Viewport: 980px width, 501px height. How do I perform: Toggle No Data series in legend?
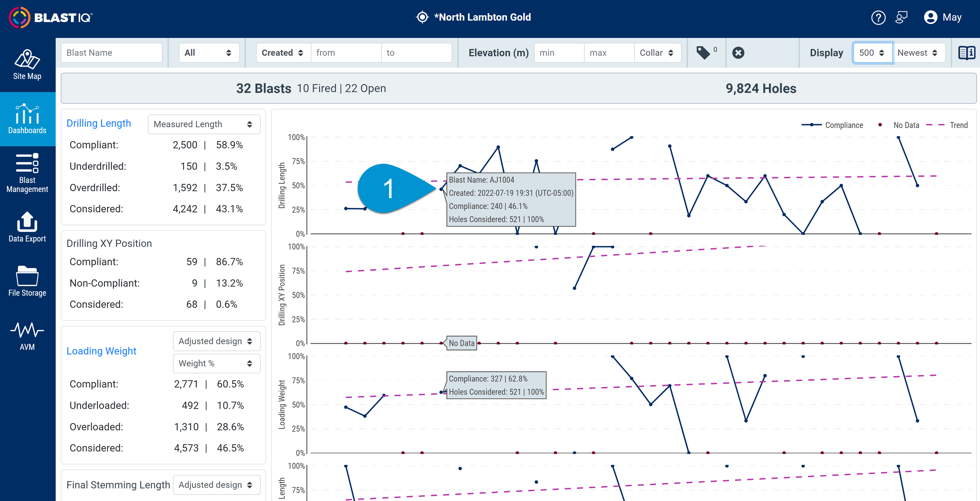point(899,125)
